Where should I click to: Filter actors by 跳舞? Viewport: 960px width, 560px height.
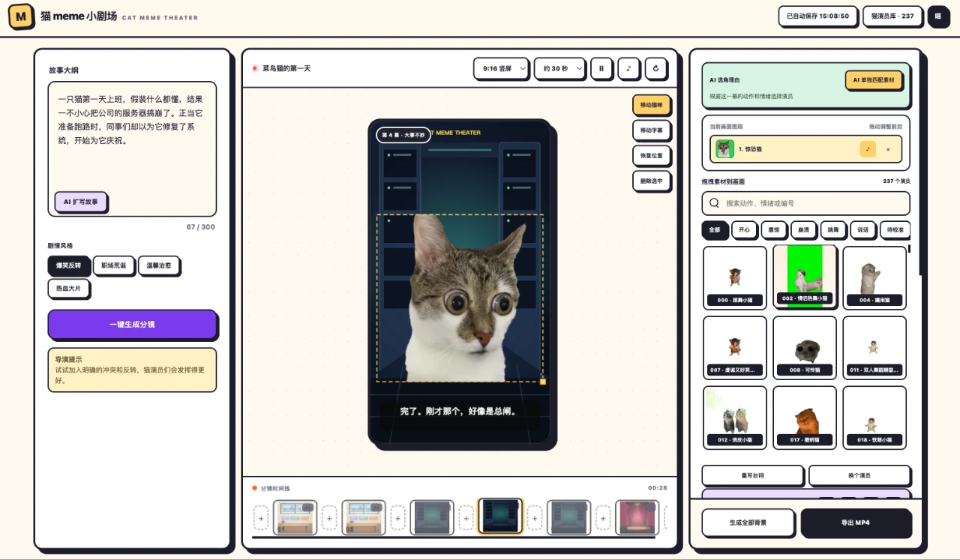[x=833, y=229]
